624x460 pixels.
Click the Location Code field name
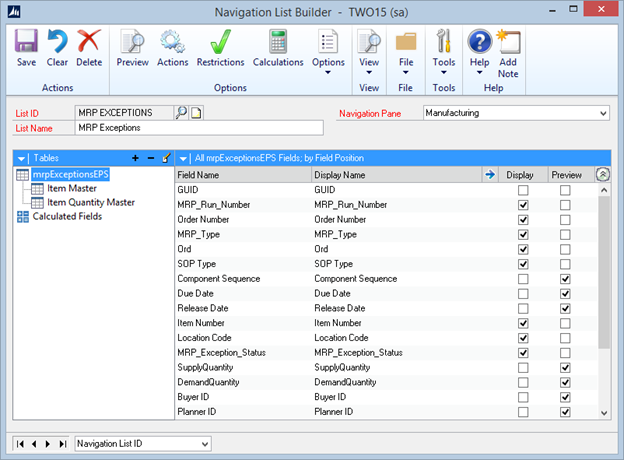click(x=204, y=338)
